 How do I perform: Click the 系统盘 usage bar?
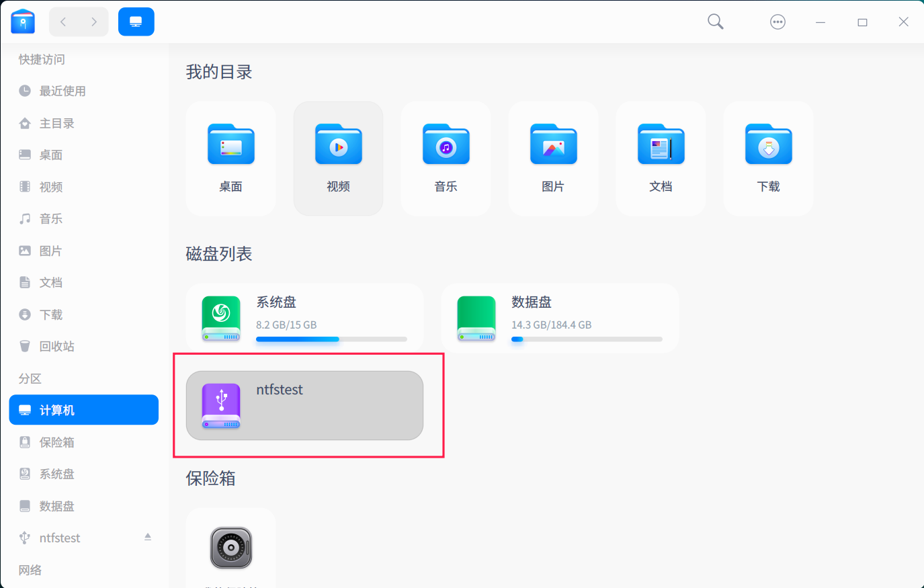coord(331,339)
